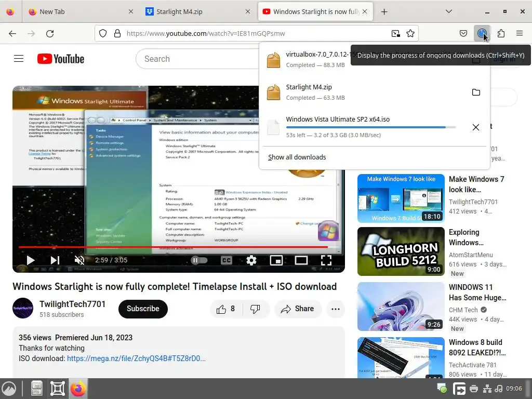
Task: Open the downloads toolbar button
Action: 482,33
